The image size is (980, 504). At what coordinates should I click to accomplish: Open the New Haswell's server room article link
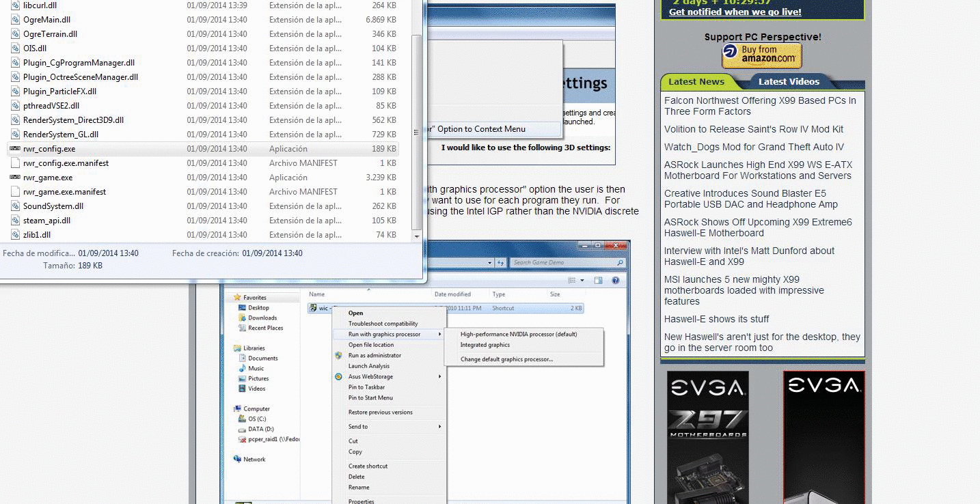[x=763, y=342]
